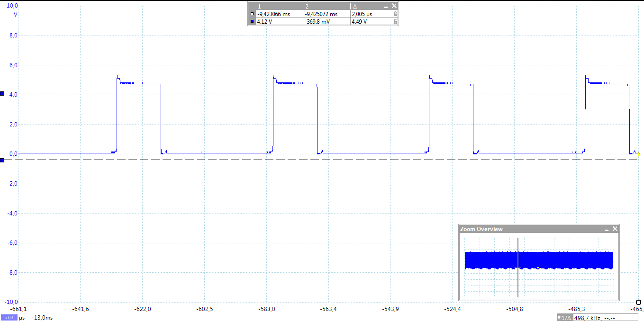Select ruler 1 voltage value 4,12 V
The height and width of the screenshot is (321, 644).
264,22
